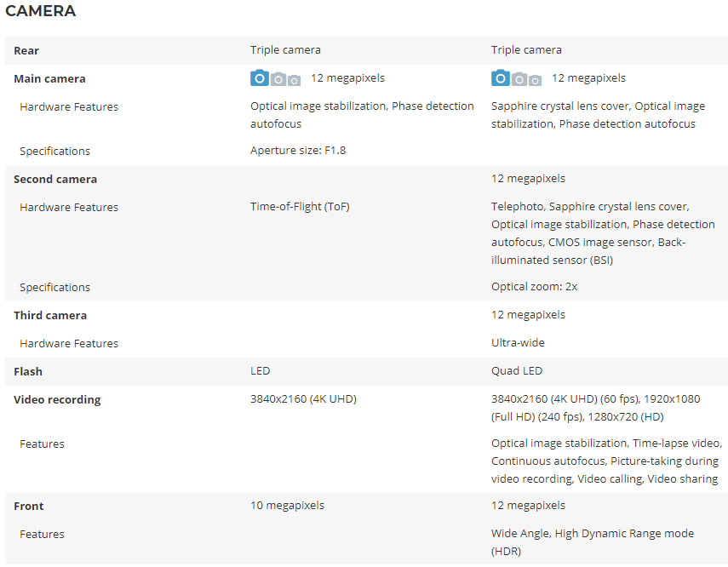Click the Video recording row label
Viewport: 728px width, 567px height.
click(57, 400)
